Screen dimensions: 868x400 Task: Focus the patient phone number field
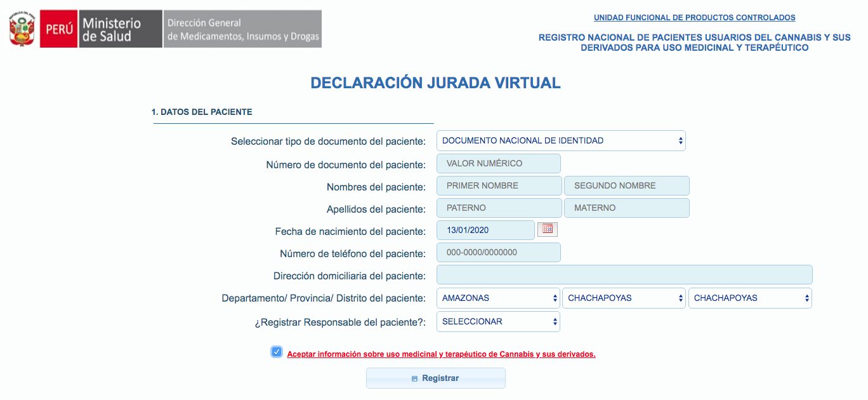499,252
